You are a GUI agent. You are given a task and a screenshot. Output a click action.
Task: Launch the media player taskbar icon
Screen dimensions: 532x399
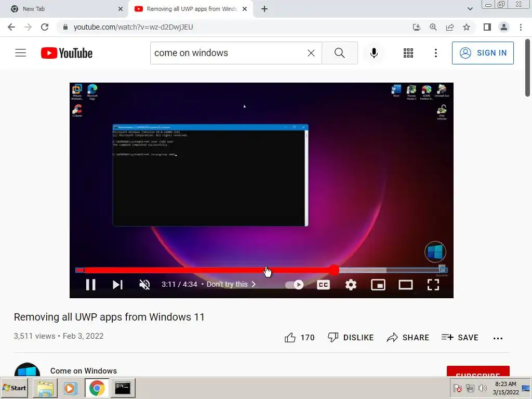coord(71,388)
